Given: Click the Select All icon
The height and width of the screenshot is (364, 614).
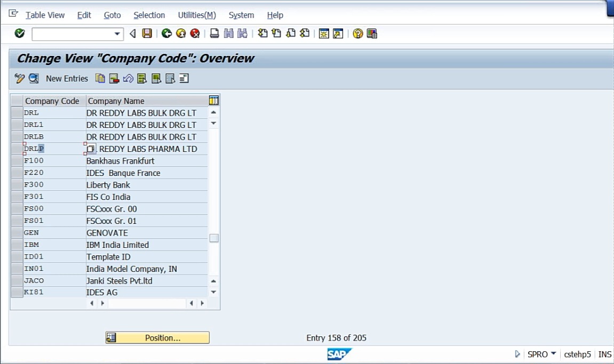Looking at the screenshot, I should click(142, 79).
